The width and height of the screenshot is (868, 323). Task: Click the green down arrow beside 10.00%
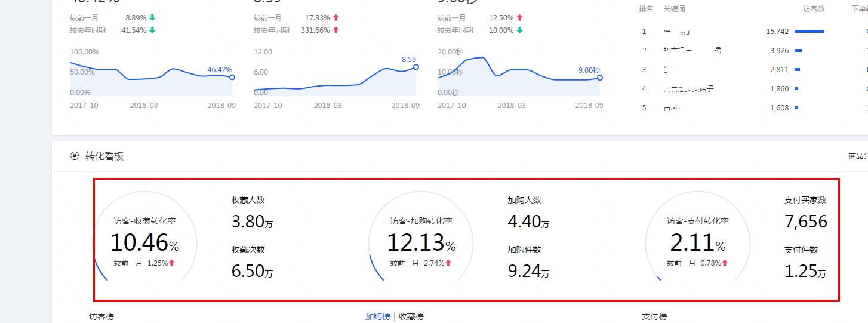[x=519, y=30]
